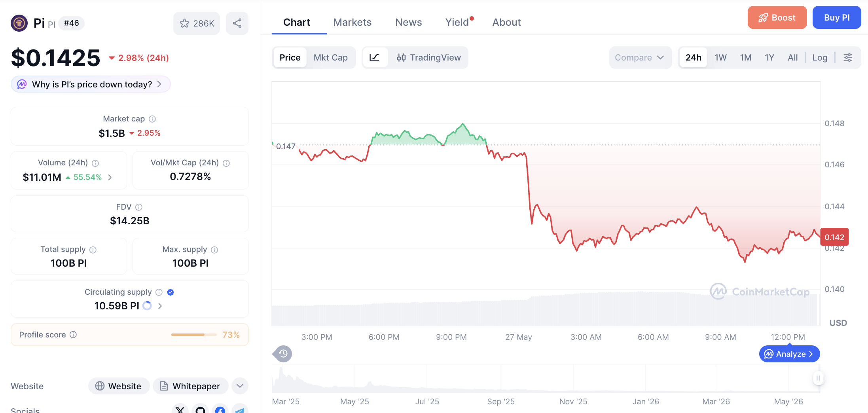Open Circulating supply info icon

point(159,292)
